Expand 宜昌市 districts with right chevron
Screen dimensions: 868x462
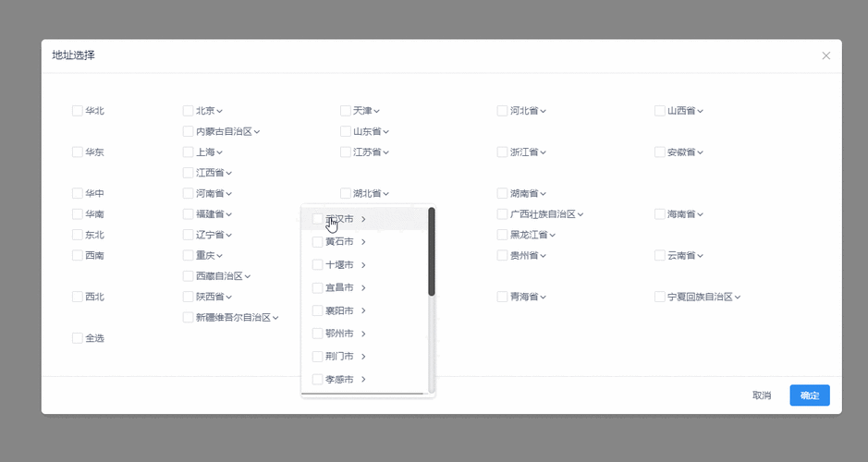coord(363,287)
